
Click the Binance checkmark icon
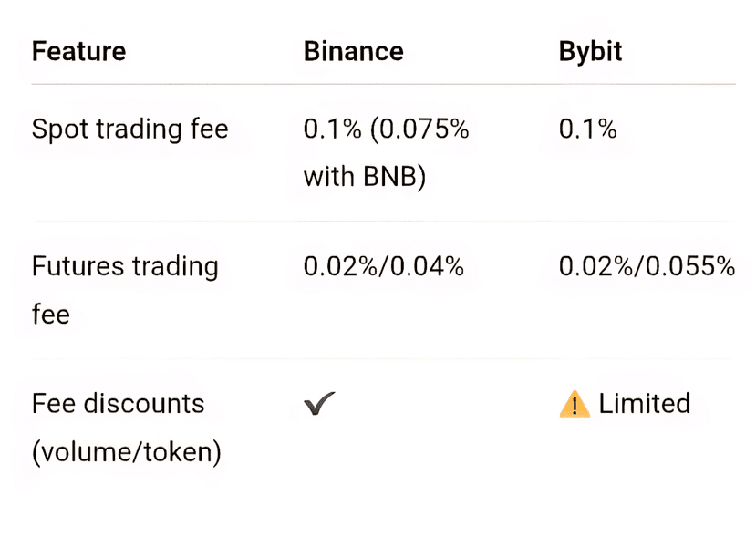coord(319,405)
